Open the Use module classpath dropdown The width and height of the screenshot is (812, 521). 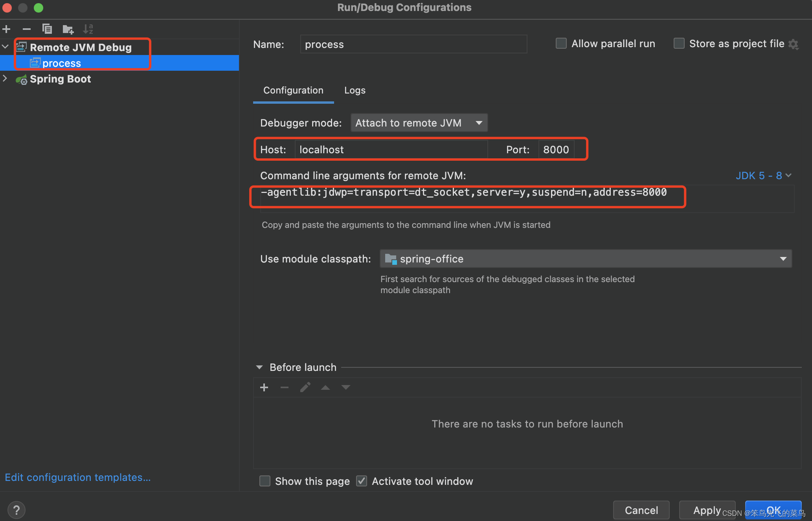pos(586,259)
